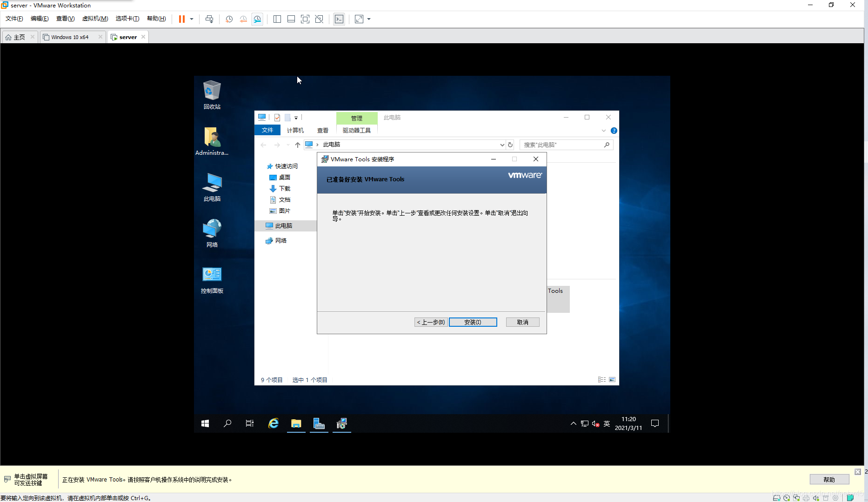
Task: Open the address bar history dropdown
Action: [502, 145]
